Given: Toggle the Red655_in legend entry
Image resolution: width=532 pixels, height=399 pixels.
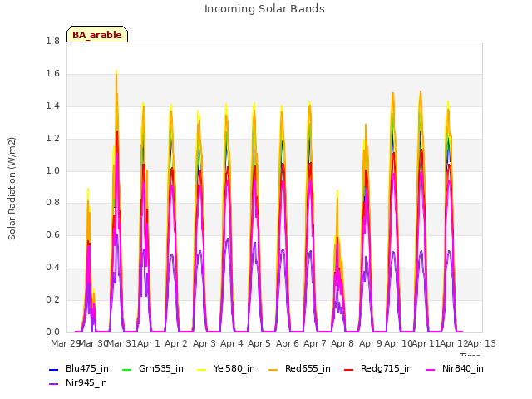Looking at the screenshot, I should (299, 368).
